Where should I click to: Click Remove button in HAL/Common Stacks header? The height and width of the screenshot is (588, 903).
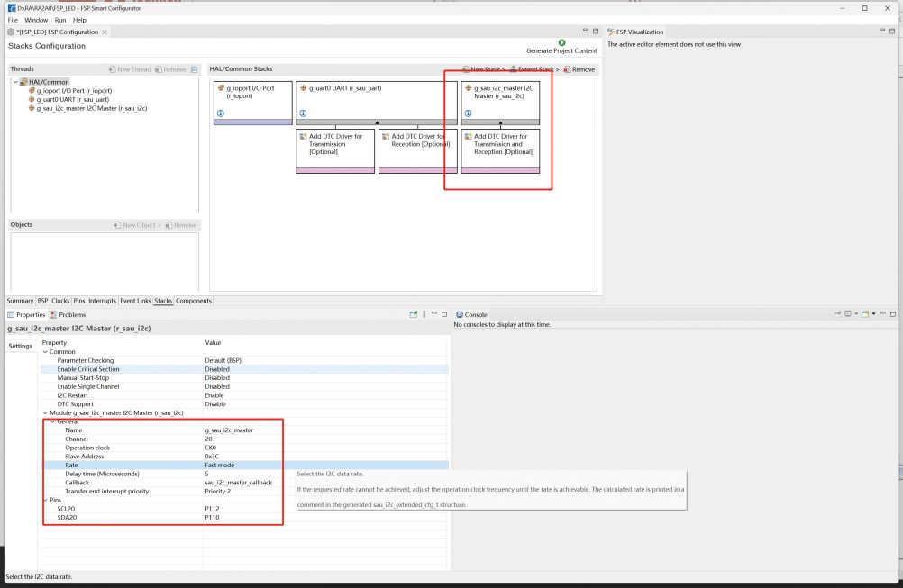coord(579,69)
